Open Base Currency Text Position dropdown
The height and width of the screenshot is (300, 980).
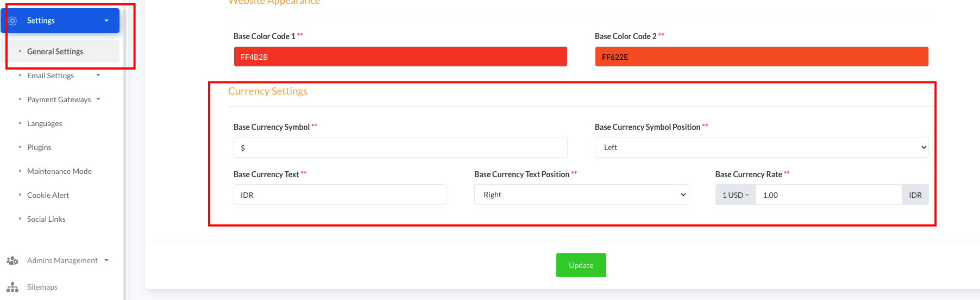click(x=581, y=195)
